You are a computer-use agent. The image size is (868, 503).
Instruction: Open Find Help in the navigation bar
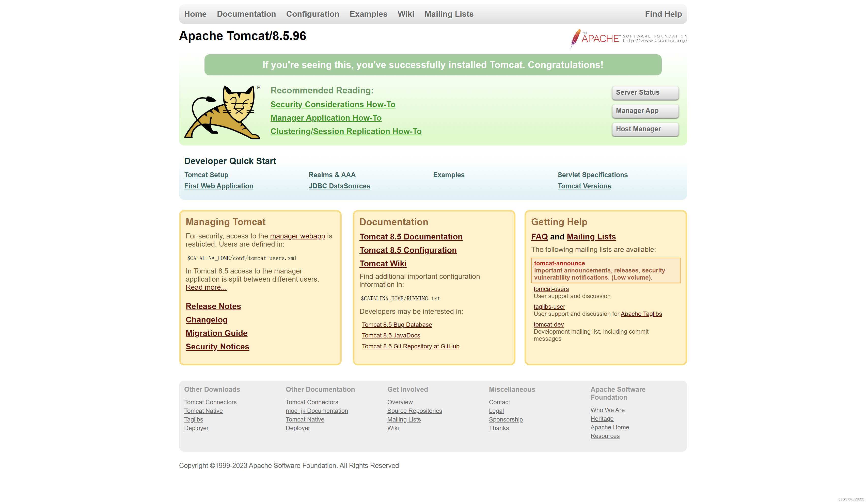click(x=663, y=14)
